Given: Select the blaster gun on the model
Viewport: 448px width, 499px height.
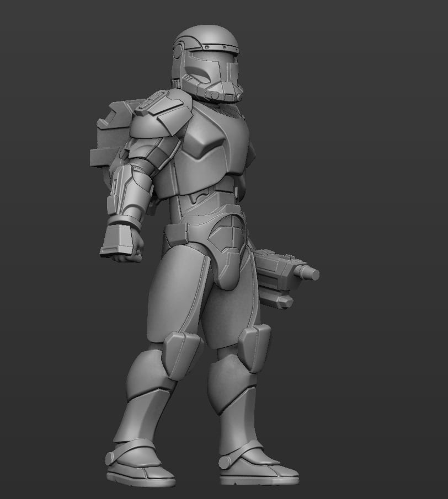Looking at the screenshot, I should tap(285, 279).
